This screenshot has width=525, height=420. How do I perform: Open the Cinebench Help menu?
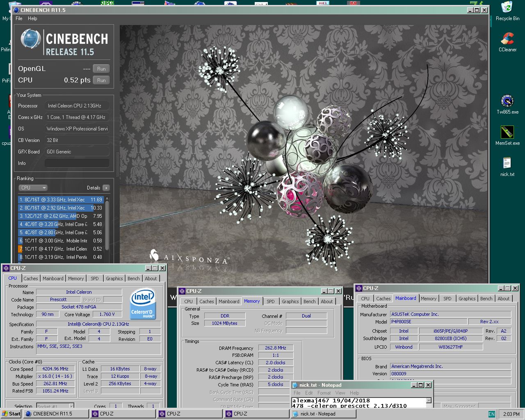(32, 18)
